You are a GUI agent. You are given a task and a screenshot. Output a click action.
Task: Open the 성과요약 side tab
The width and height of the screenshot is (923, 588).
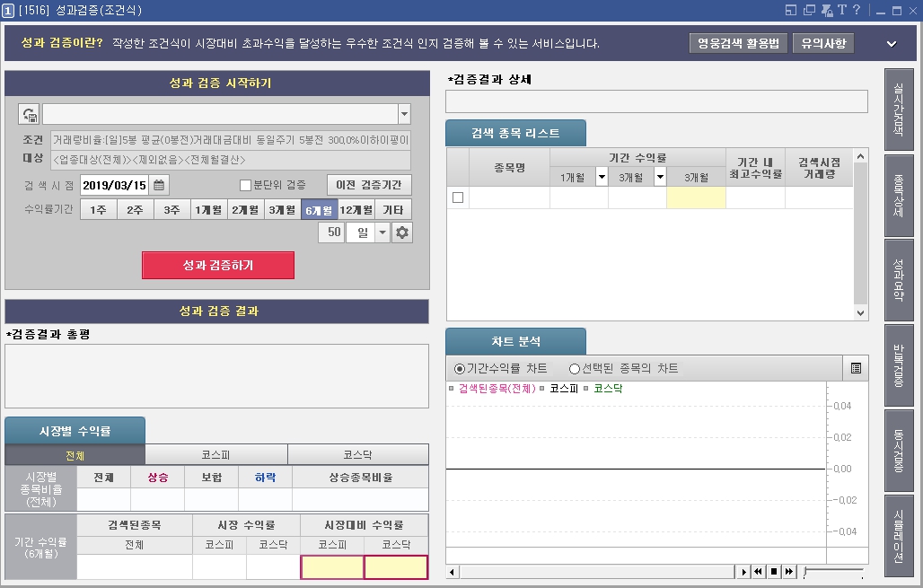click(899, 280)
